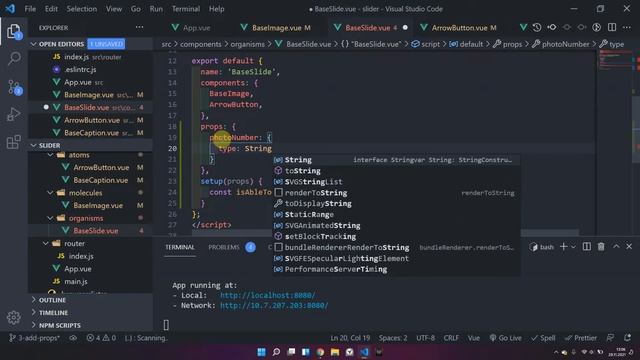Click the Prettier status bar item
The height and width of the screenshot is (360, 640).
[x=580, y=338]
